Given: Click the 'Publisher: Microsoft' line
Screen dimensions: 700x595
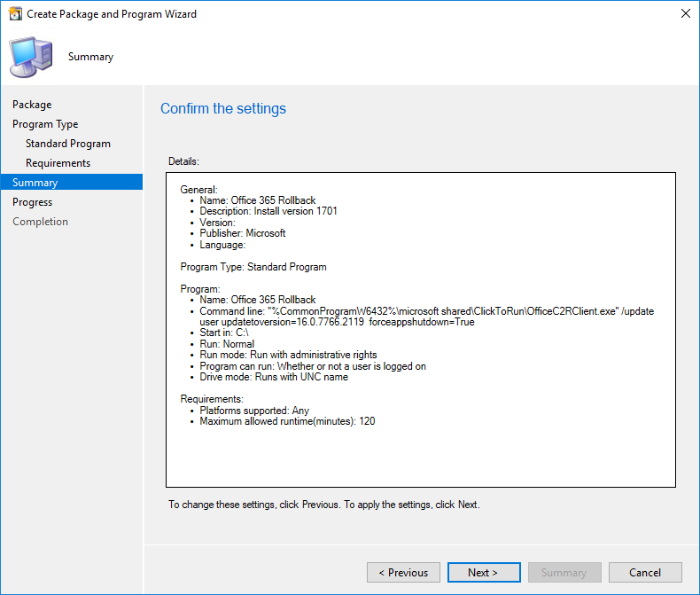Looking at the screenshot, I should [x=243, y=233].
